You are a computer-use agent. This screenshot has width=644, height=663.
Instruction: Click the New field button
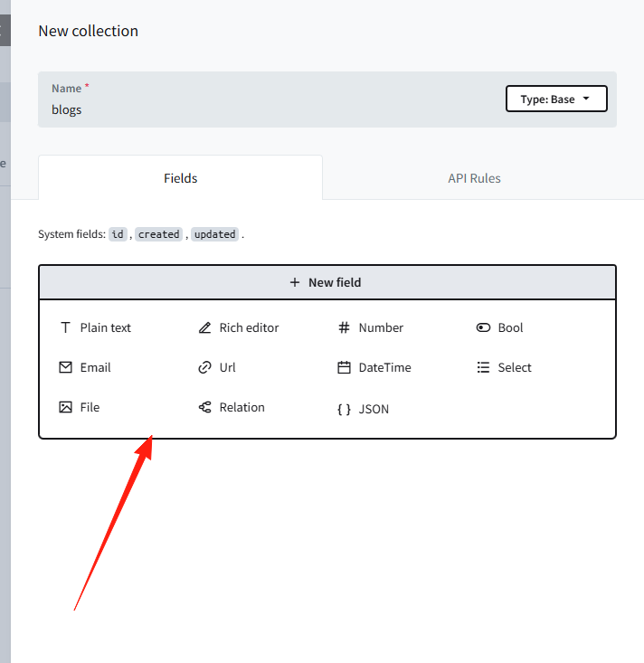[x=327, y=282]
